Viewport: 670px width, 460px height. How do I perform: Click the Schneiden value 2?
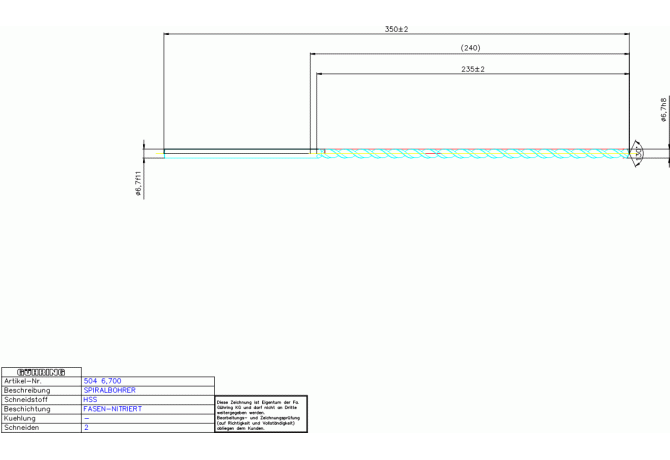tap(86, 427)
